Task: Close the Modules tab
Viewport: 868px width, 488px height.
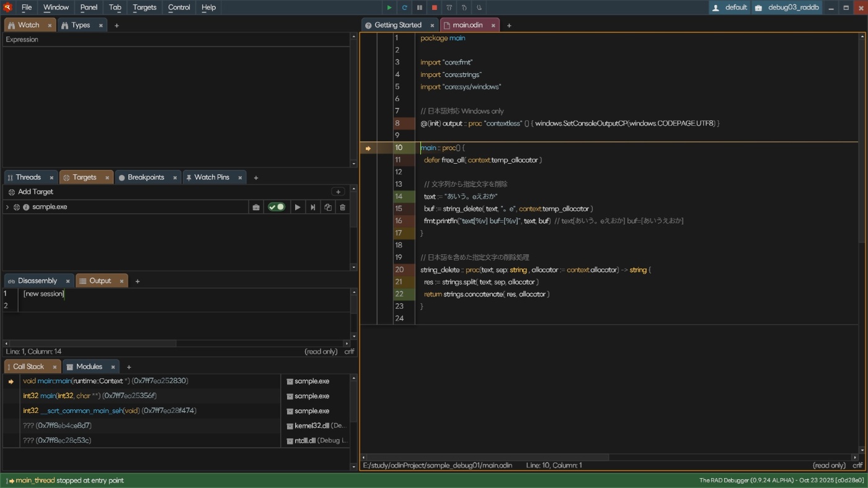Action: click(x=113, y=367)
